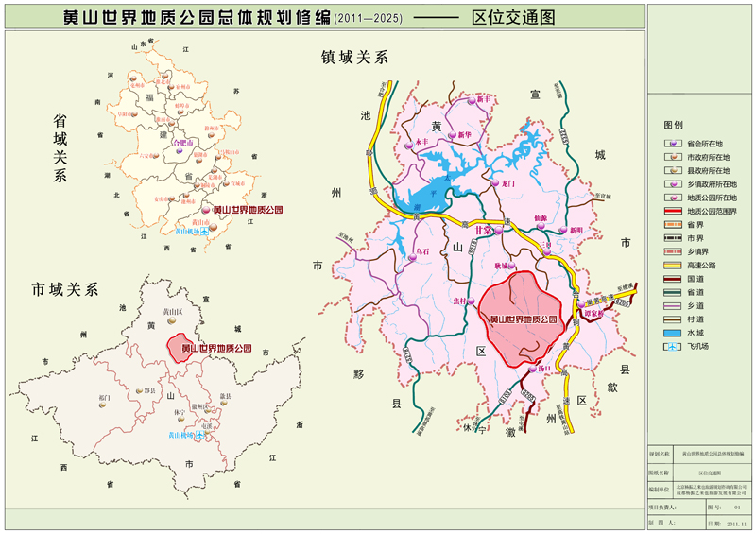Click the 谭家桥 town marker
This screenshot has width=756, height=534.
click(584, 304)
